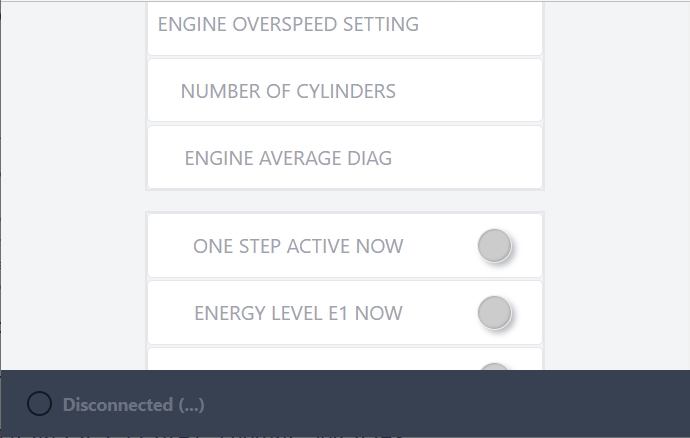
Task: Toggle the ONE STEP ACTIVE NOW switch
Action: click(x=494, y=246)
